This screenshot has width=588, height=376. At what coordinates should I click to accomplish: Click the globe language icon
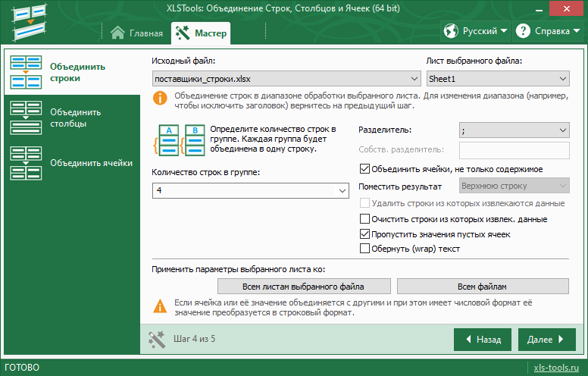(452, 32)
